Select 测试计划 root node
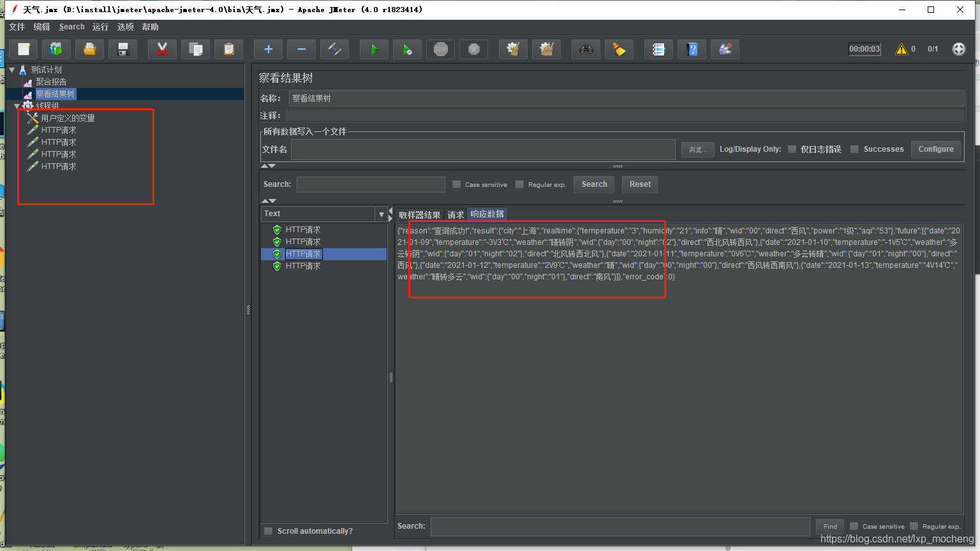 pos(46,70)
